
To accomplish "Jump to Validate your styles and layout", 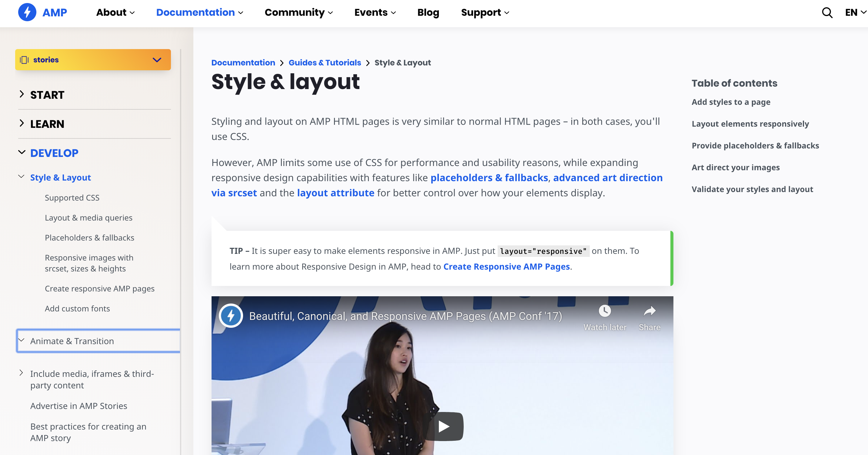I will click(752, 189).
